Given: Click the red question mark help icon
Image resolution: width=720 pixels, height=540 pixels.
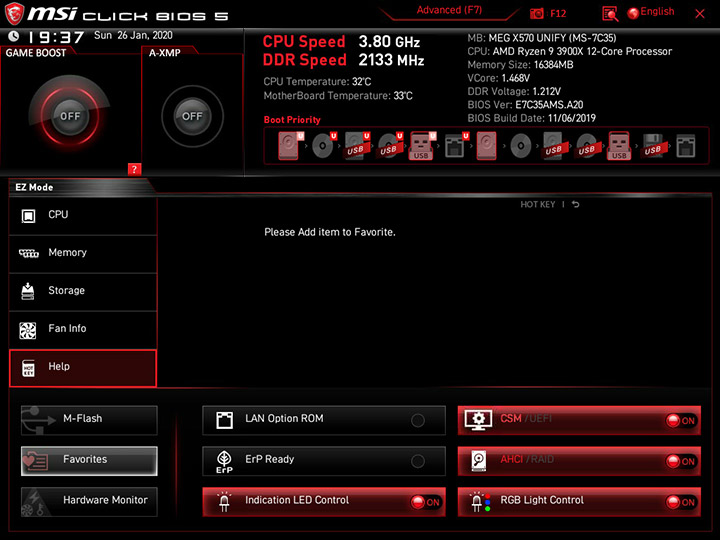Looking at the screenshot, I should (x=134, y=169).
